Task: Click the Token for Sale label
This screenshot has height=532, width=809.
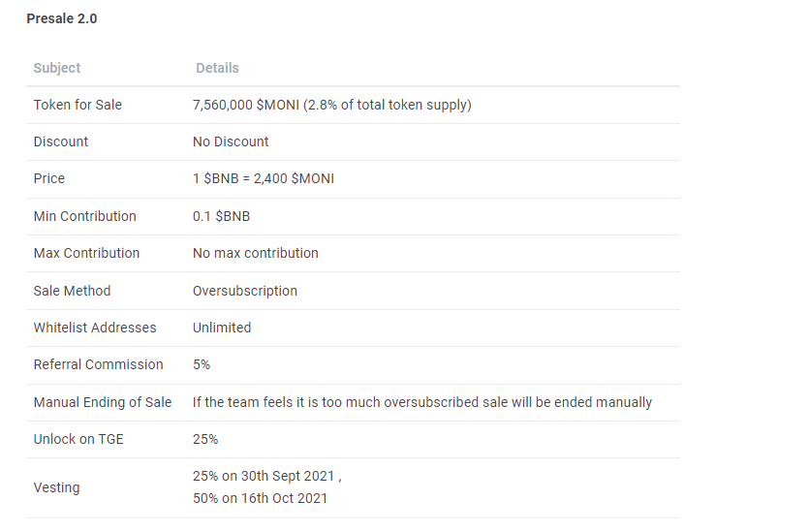Action: (x=78, y=105)
